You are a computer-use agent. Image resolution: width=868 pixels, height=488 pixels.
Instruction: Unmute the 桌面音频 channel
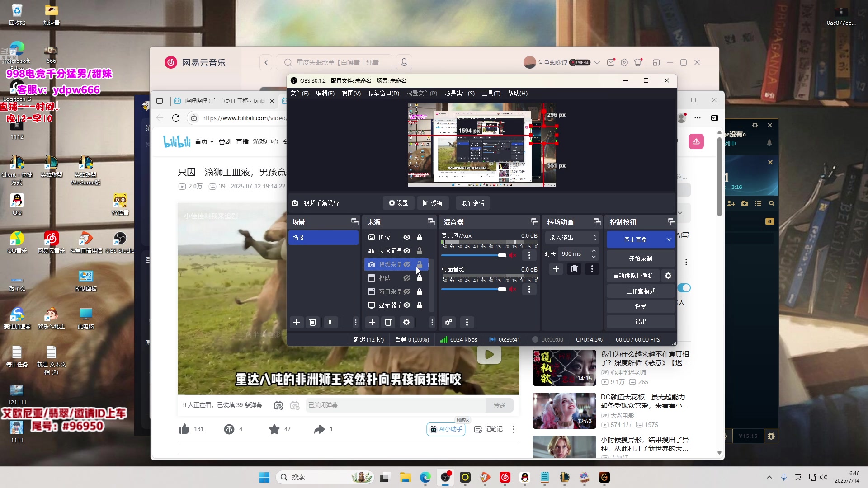513,289
